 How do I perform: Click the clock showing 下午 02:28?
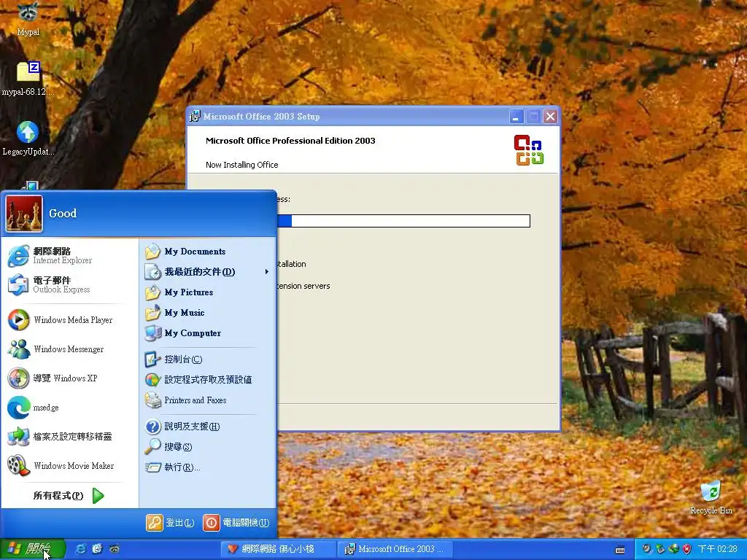[718, 549]
